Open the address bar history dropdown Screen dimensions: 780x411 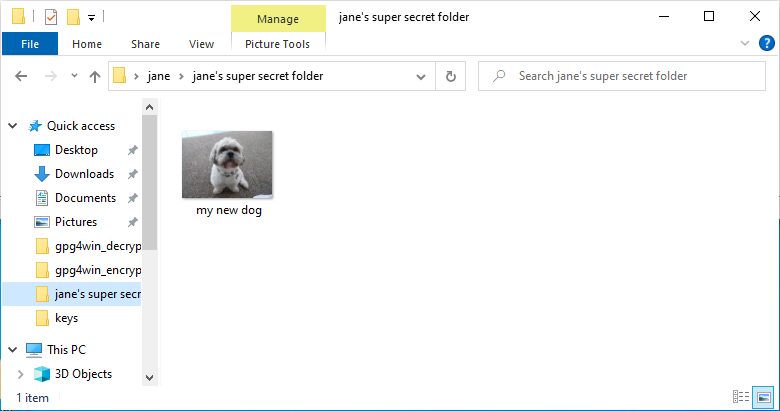[x=424, y=76]
